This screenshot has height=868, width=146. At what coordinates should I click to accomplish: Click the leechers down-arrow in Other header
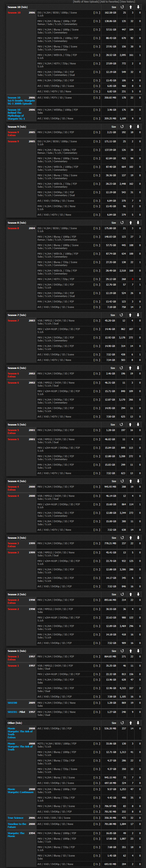click(138, 723)
